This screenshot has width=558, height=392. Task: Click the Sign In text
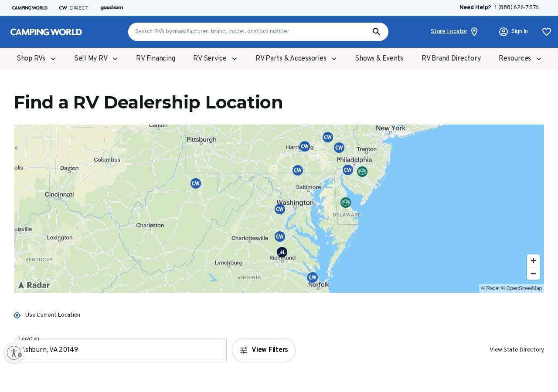[x=520, y=31]
